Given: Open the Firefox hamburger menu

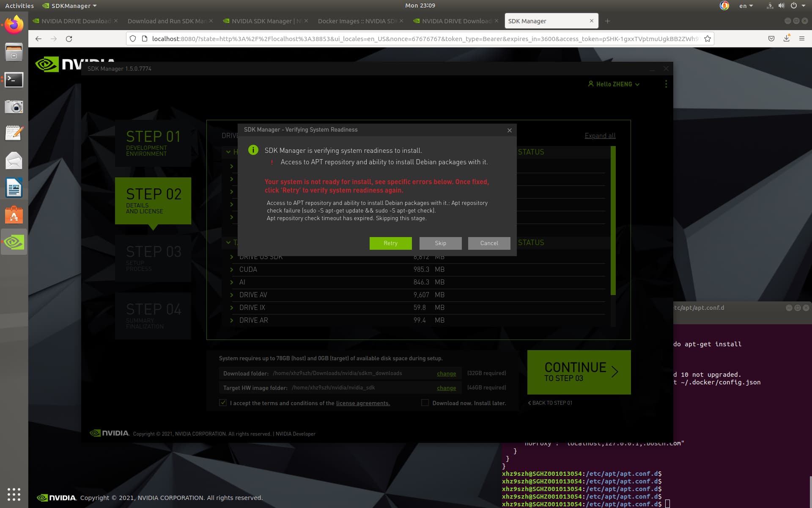Looking at the screenshot, I should [x=801, y=39].
